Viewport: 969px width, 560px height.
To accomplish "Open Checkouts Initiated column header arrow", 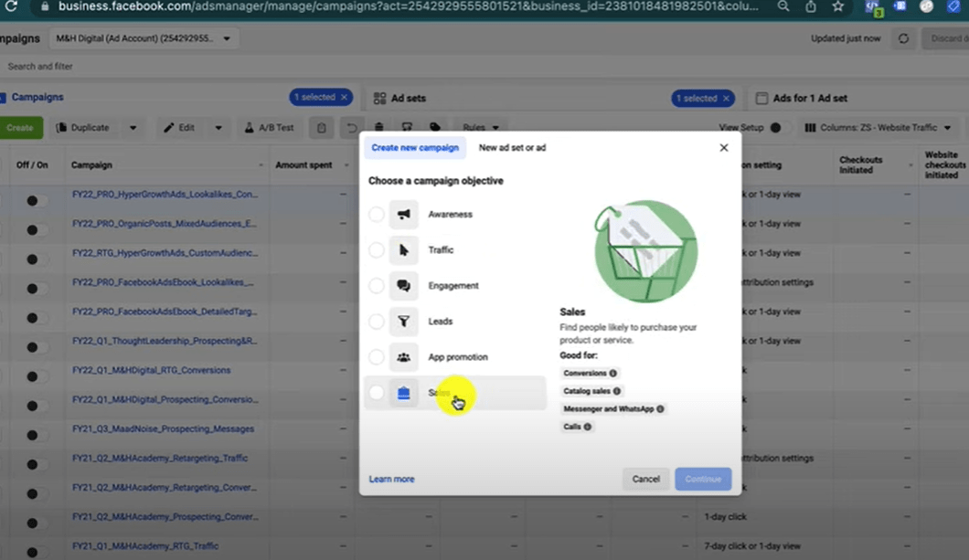I will coord(910,165).
